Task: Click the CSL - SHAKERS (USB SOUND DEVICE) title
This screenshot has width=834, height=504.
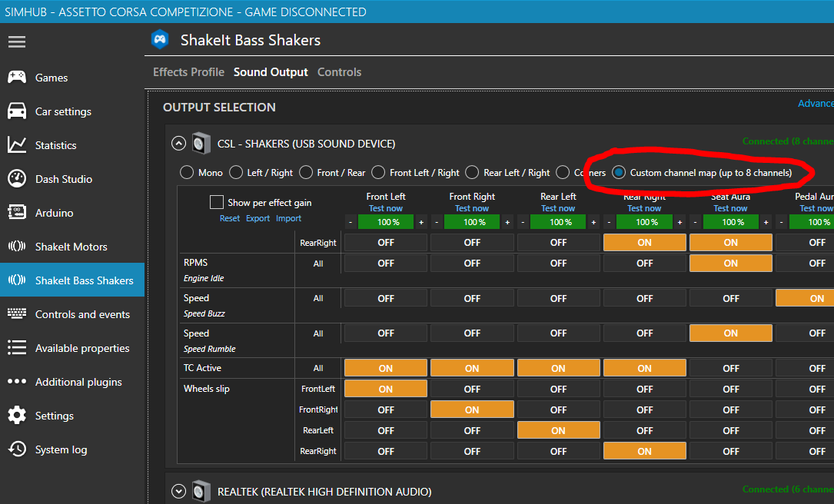Action: 307,144
